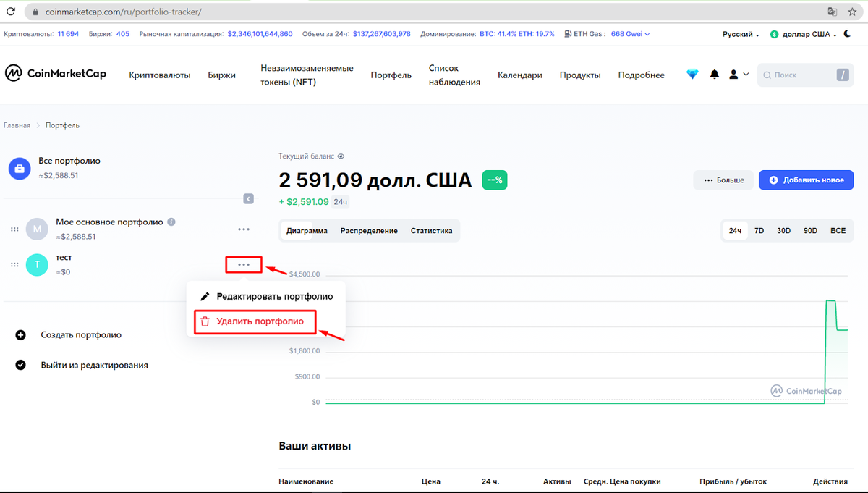Open the diamond rewards icon
Image resolution: width=868 pixels, height=493 pixels.
tap(692, 75)
